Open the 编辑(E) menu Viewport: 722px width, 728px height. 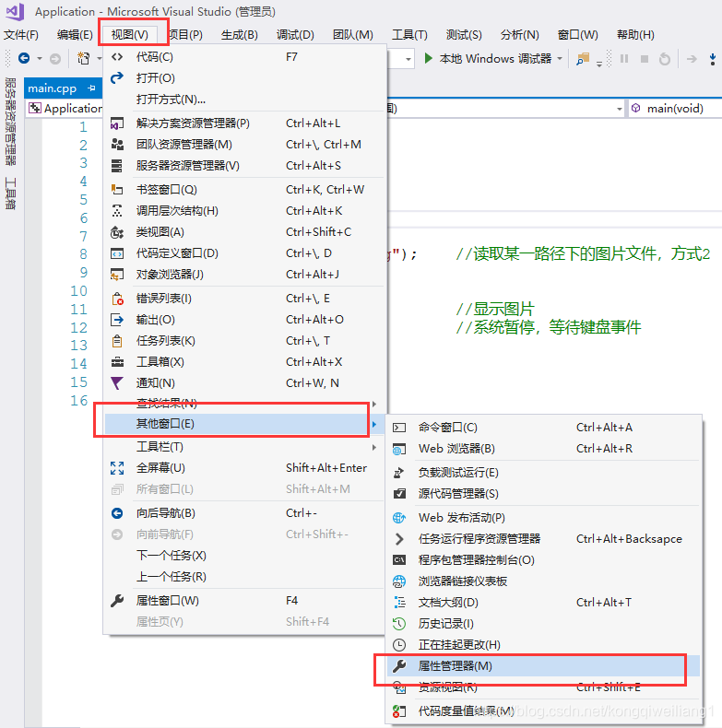coord(75,35)
